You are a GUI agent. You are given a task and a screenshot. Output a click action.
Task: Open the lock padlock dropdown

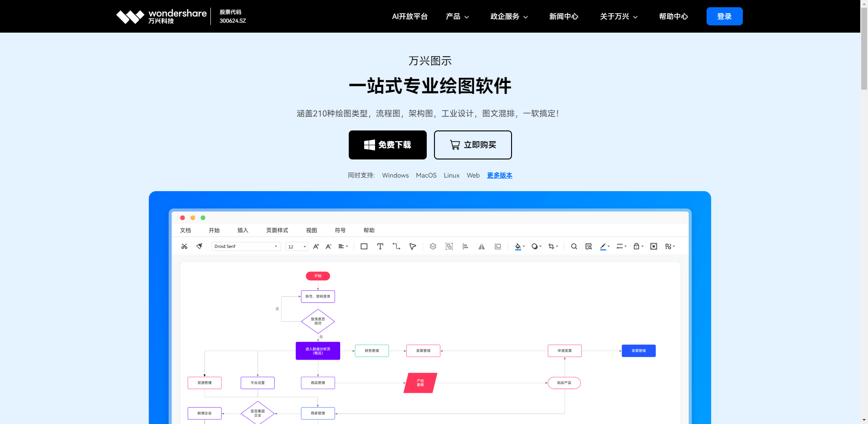coord(639,246)
